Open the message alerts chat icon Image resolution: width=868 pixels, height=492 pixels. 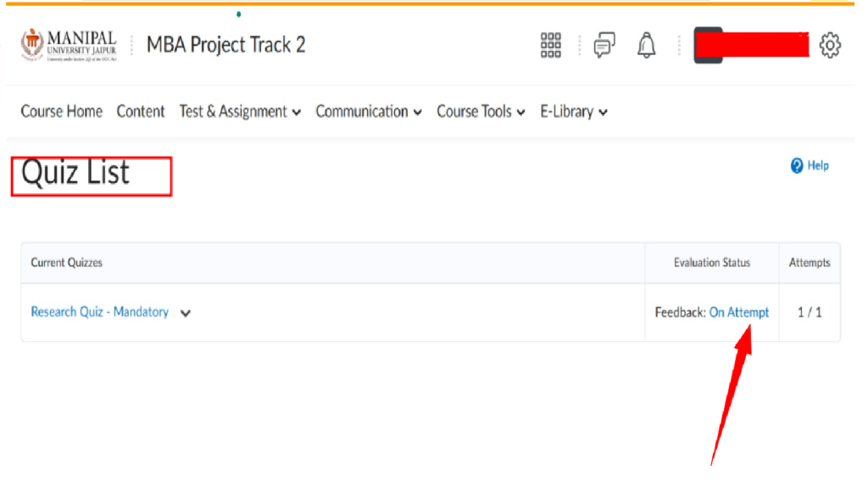pyautogui.click(x=604, y=46)
